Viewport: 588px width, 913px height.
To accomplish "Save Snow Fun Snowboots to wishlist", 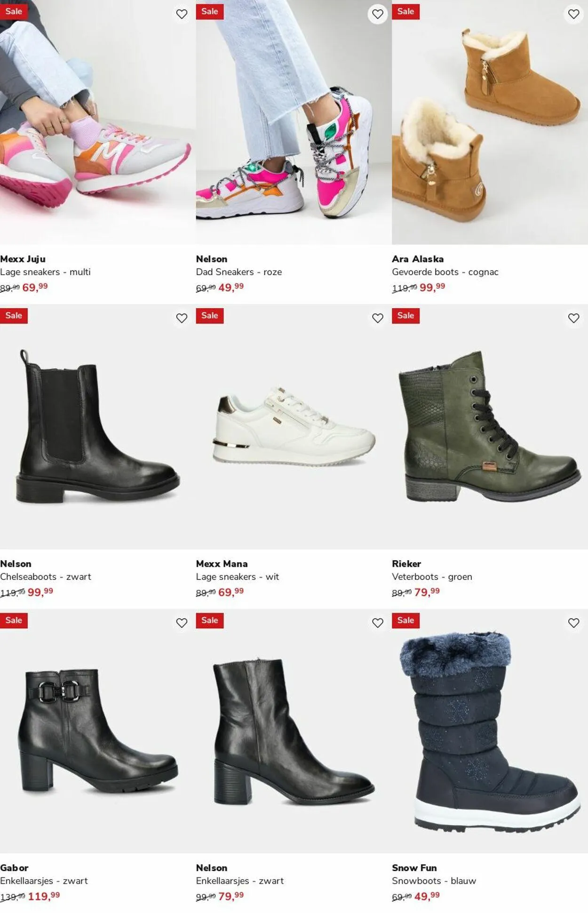I will [573, 623].
